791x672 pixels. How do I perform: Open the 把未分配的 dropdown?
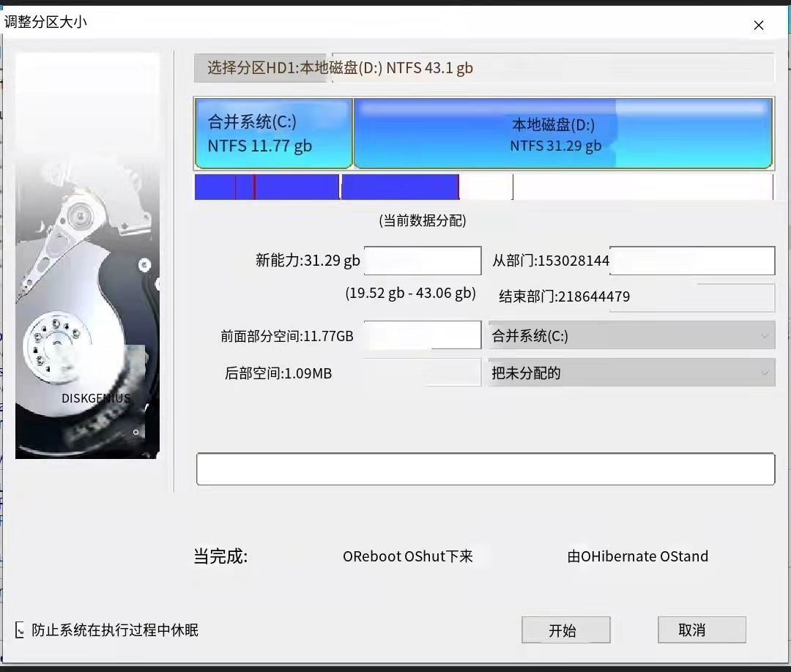tap(631, 373)
